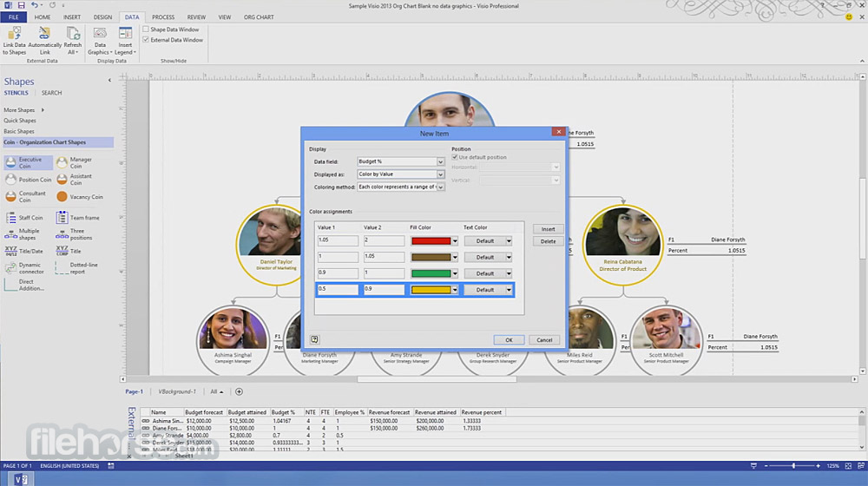
Task: Open Refresh All ribbon button
Action: point(73,41)
